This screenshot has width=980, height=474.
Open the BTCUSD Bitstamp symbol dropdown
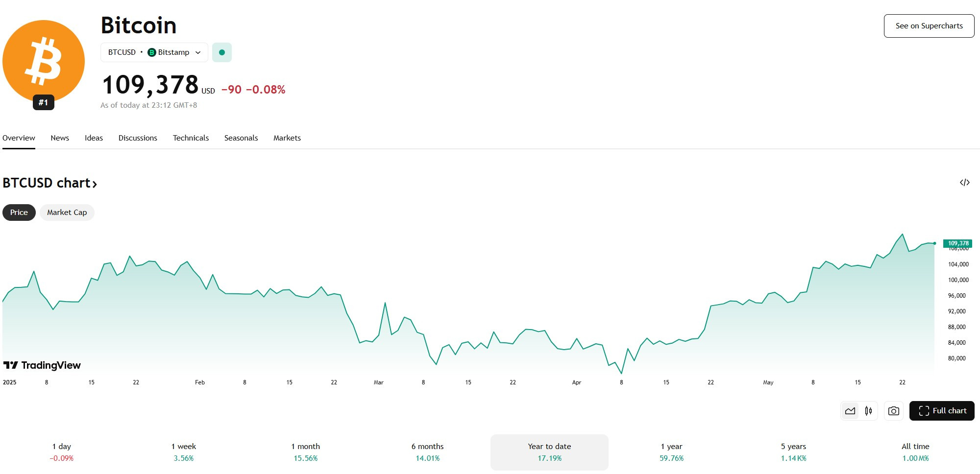(154, 52)
